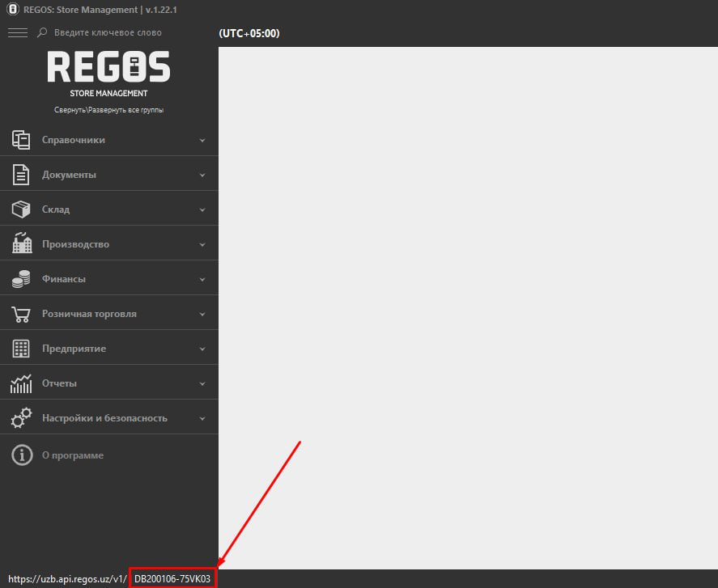Expand the Предприятие chevron

[x=202, y=349]
